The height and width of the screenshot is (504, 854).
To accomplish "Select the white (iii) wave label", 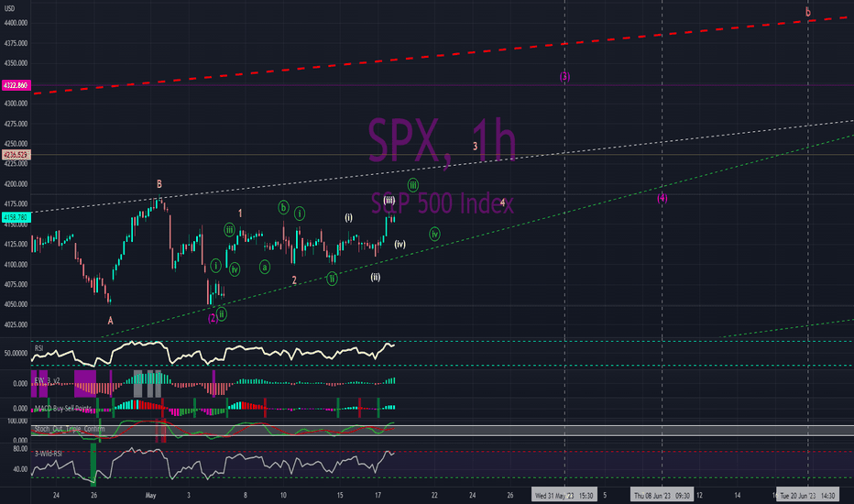I will tap(389, 200).
